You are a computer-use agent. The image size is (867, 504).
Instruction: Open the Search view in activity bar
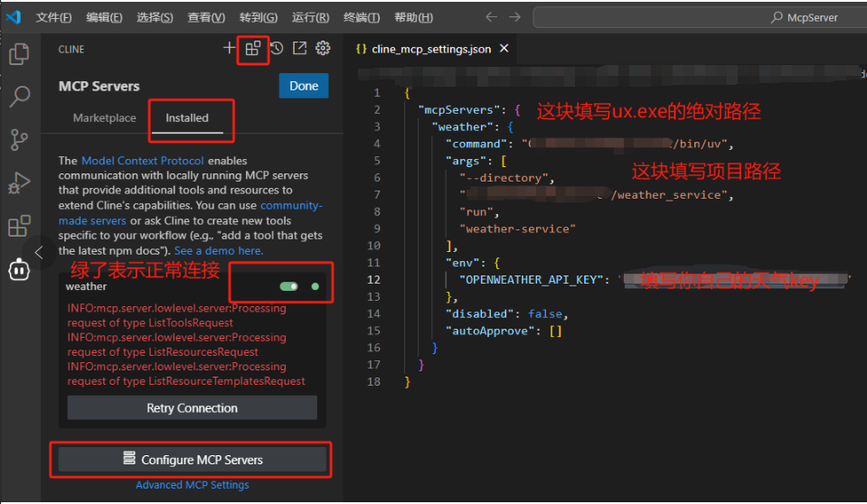19,96
